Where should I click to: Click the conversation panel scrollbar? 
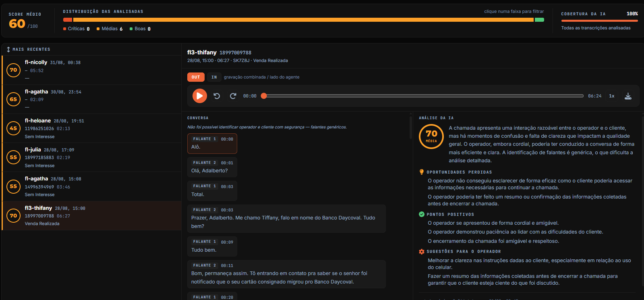[x=410, y=128]
